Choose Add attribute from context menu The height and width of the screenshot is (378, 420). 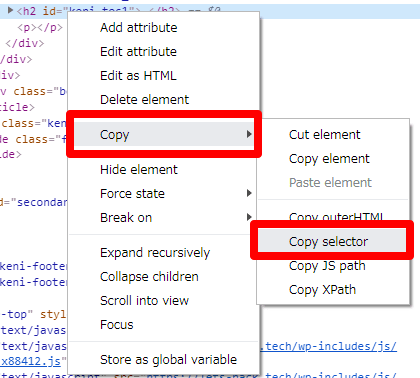(163, 28)
